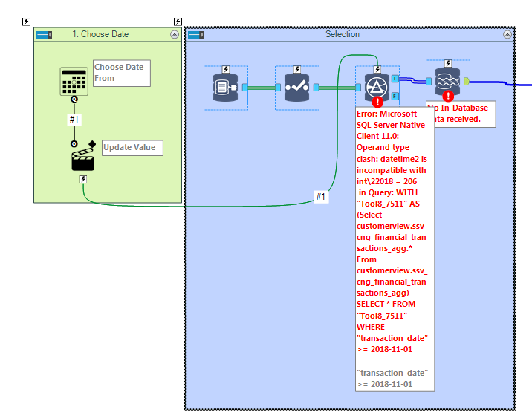Click lightning anchor above the Connect In-DB tool
Viewport: 532px width, 419px height.
point(226,70)
